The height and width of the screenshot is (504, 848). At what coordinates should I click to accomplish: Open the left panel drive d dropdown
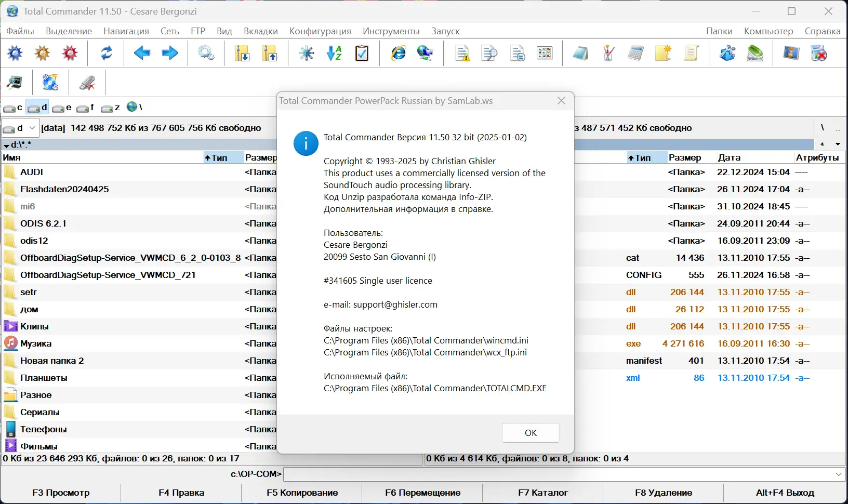[x=20, y=128]
